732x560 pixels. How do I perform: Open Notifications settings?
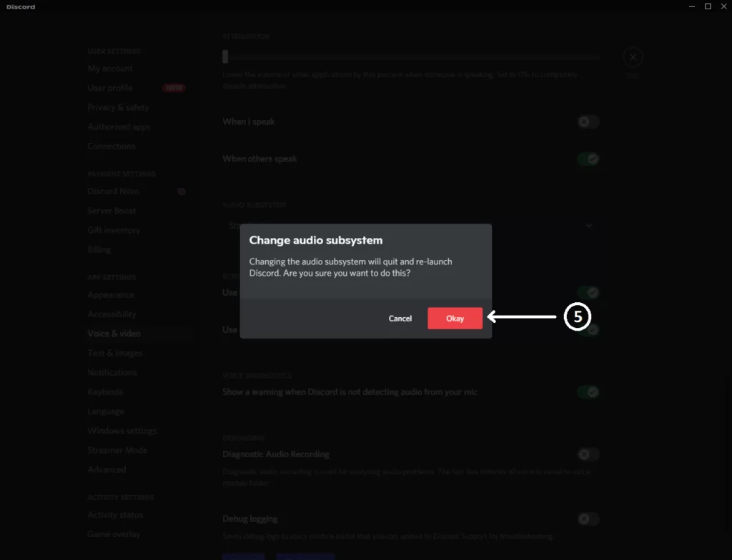[112, 372]
